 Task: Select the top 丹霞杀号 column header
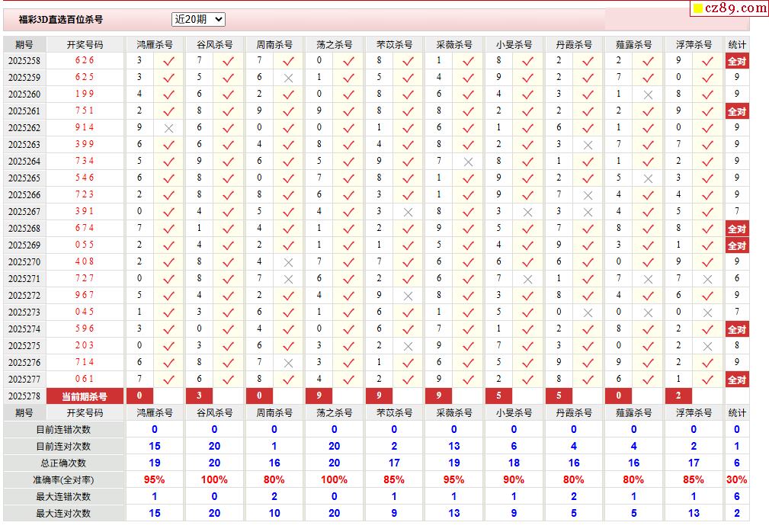tap(574, 44)
